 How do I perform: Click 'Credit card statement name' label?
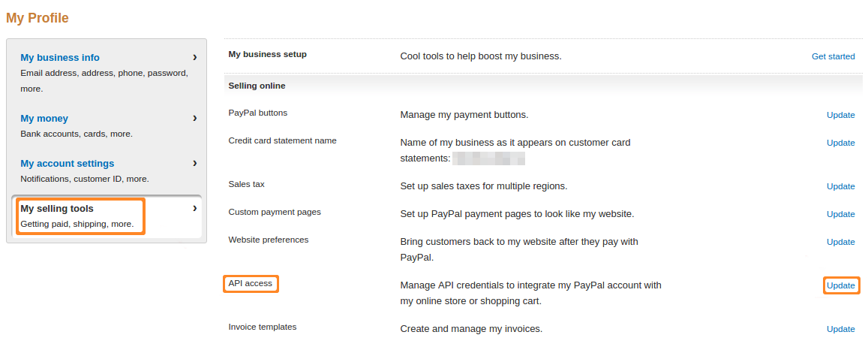coord(282,140)
